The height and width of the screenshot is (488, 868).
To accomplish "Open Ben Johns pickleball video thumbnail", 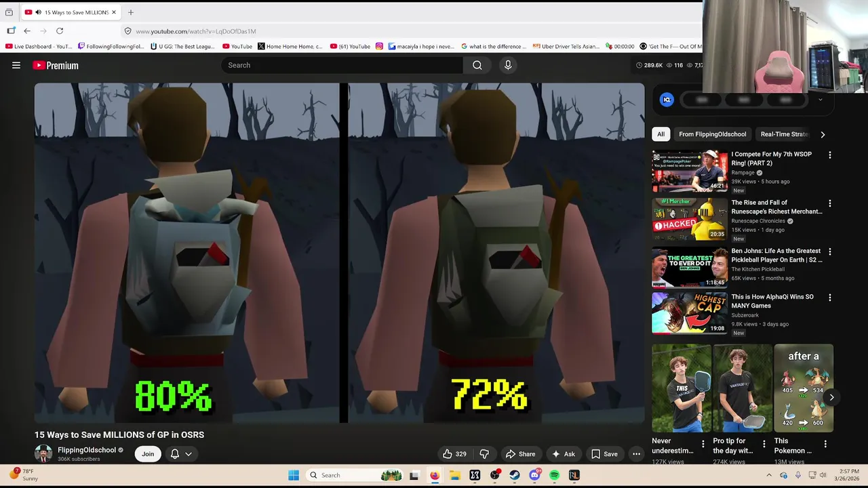I will click(690, 268).
